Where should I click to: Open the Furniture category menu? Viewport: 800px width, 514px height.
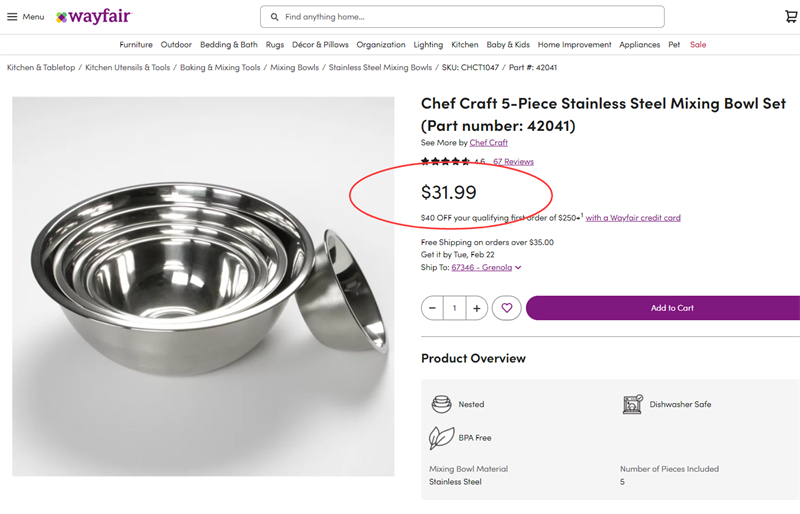click(136, 45)
